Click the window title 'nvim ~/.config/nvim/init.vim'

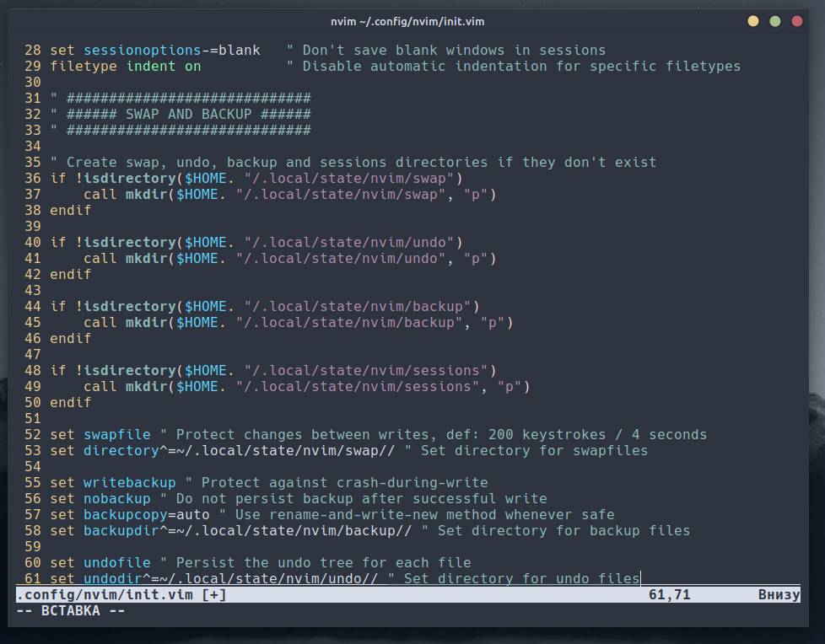(407, 21)
